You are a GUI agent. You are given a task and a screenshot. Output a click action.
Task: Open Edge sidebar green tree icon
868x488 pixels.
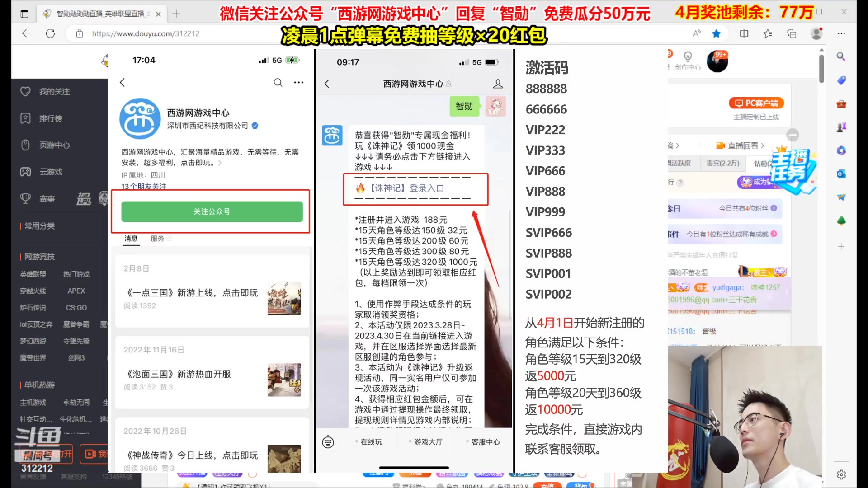click(841, 221)
